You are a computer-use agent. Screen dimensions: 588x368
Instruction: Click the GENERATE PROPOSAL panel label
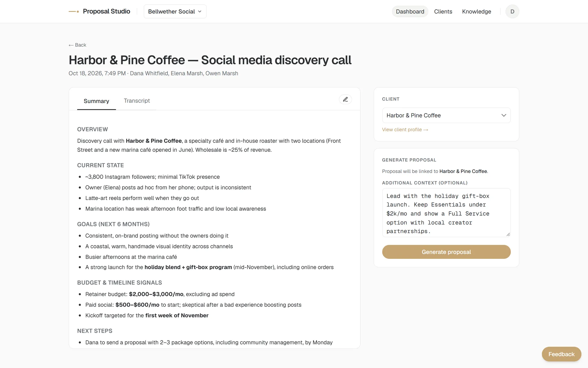click(409, 160)
